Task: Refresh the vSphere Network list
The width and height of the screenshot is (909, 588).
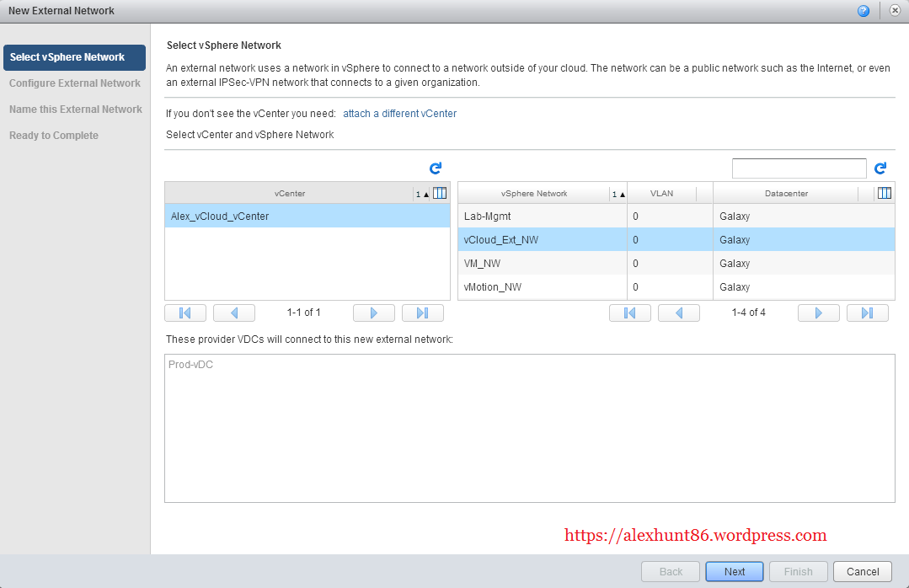Action: [880, 168]
